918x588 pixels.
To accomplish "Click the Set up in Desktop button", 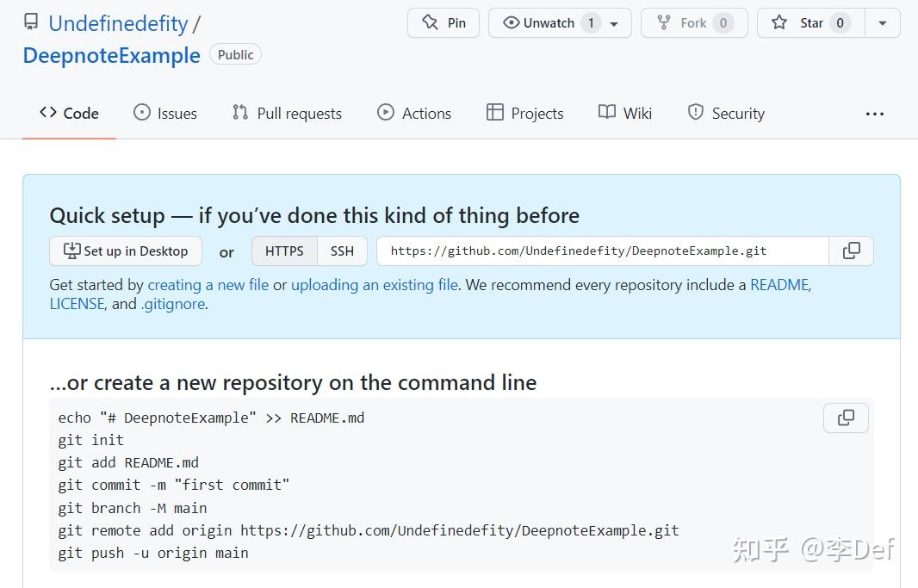I will 126,251.
